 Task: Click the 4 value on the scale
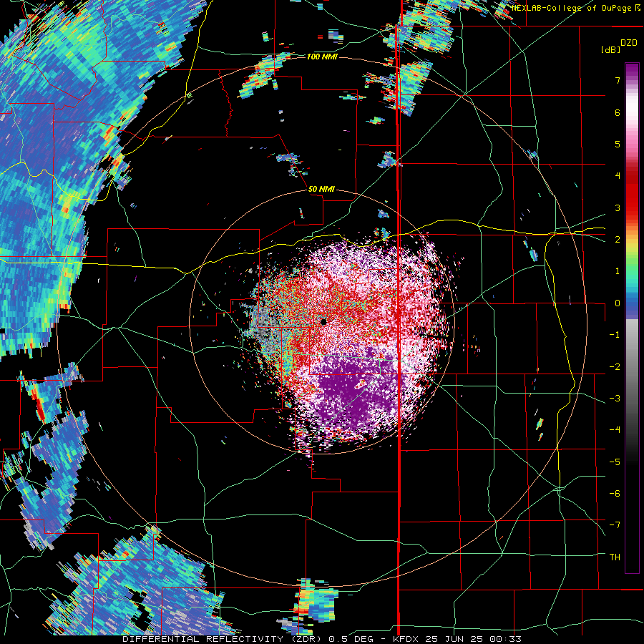618,176
